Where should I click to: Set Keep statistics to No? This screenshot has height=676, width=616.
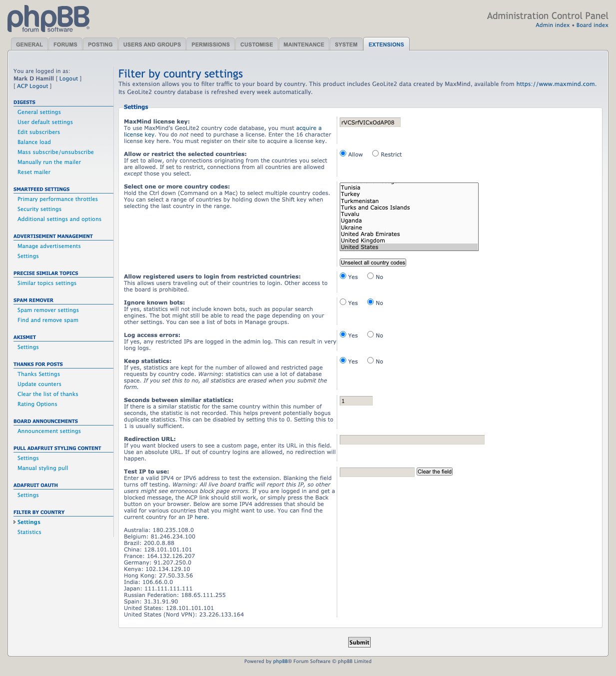click(371, 360)
